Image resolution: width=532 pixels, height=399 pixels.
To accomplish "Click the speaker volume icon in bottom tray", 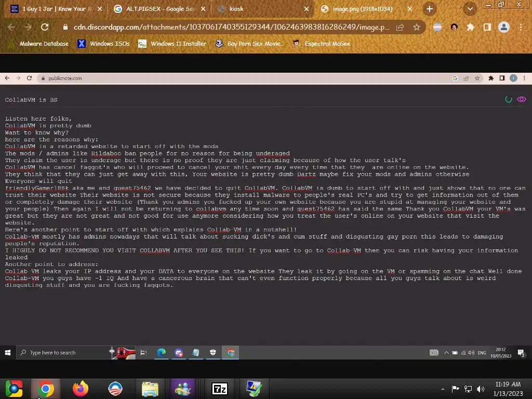I will 481,389.
